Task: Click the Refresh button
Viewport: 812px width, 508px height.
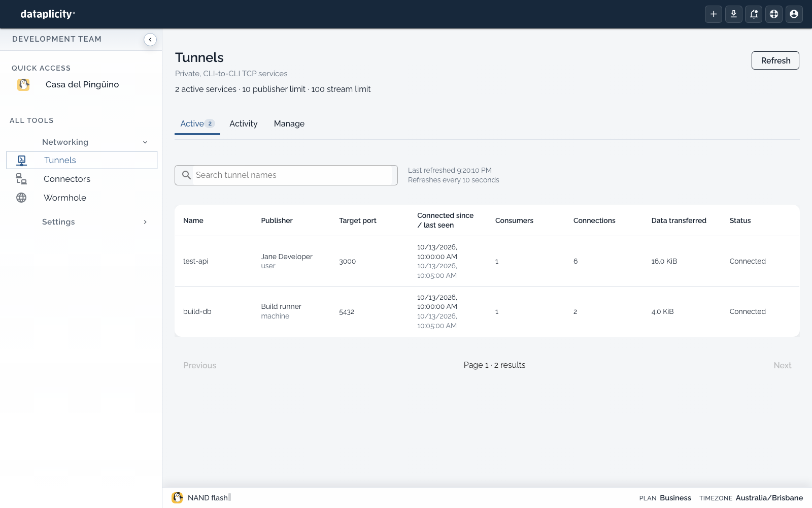Action: pyautogui.click(x=775, y=60)
